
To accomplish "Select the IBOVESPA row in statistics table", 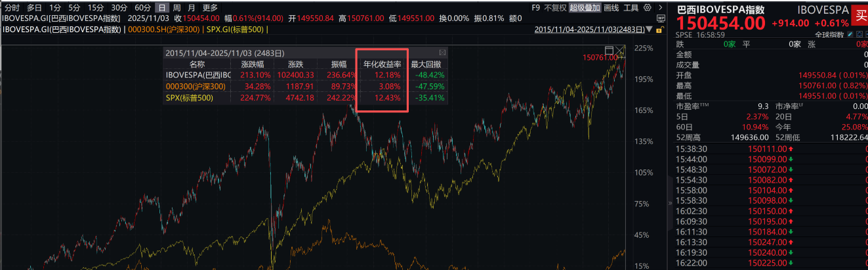I will pos(305,76).
